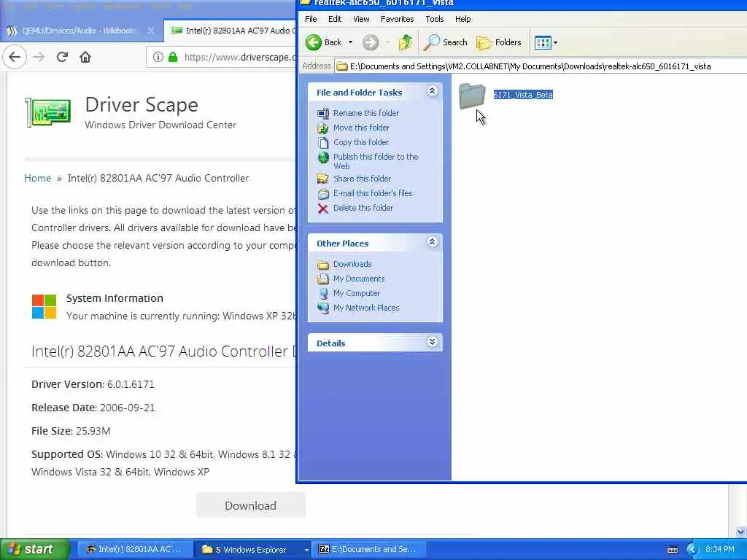Close the QEMU Wikibooks tab
The height and width of the screenshot is (560, 747).
pyautogui.click(x=151, y=31)
